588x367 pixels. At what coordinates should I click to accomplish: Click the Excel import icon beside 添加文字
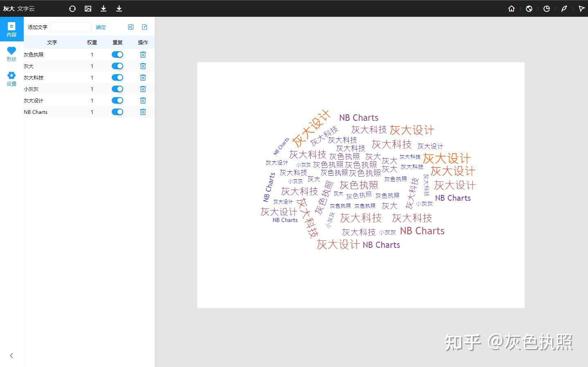[x=131, y=27]
